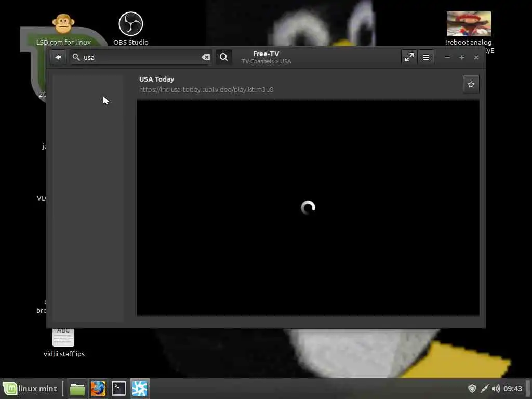Select the "TV Channels > USA" breadcrumb subtitle
Image resolution: width=532 pixels, height=399 pixels.
tap(266, 61)
